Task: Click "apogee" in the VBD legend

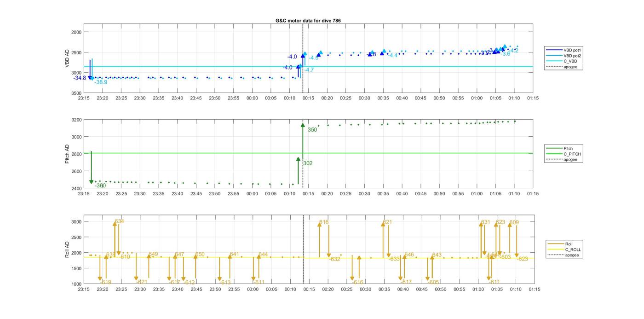Action: coord(570,67)
